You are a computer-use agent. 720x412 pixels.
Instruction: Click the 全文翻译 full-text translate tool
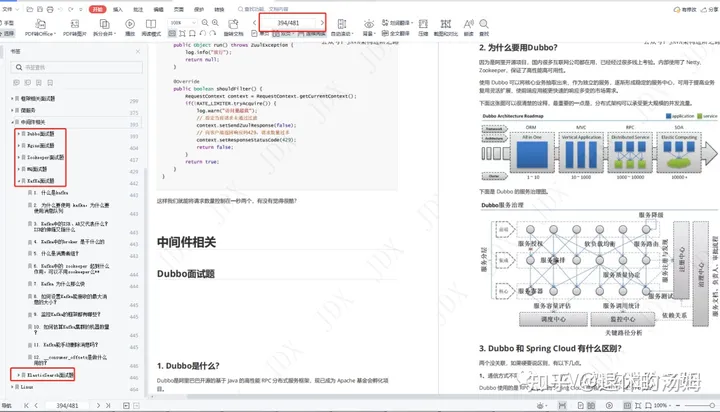(x=395, y=33)
